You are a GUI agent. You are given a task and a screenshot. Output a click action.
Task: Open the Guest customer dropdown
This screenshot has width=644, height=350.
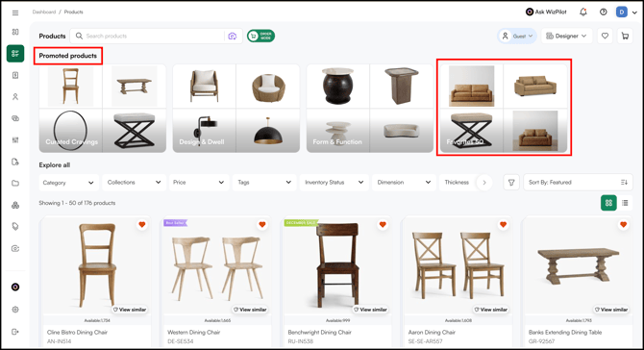pyautogui.click(x=517, y=37)
